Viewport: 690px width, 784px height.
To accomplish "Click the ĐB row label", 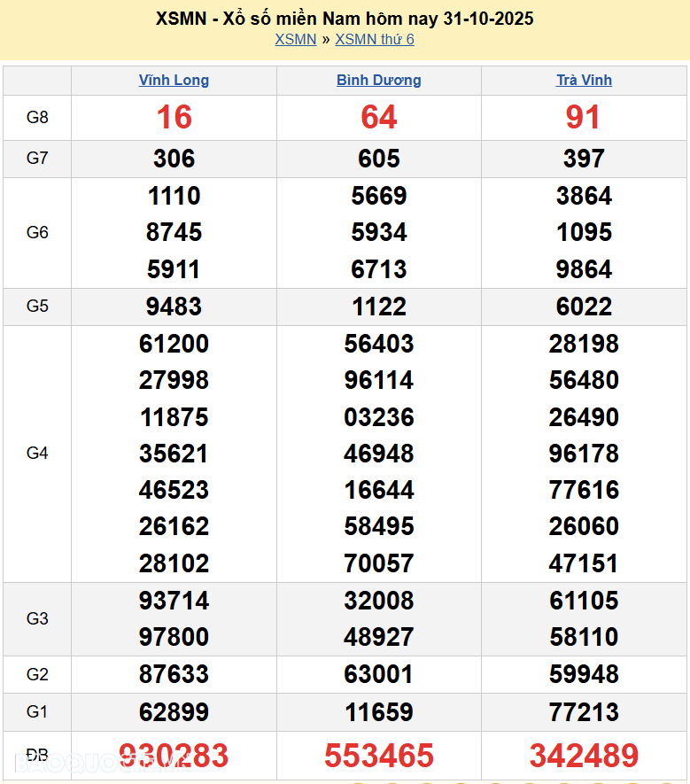I will coord(37,756).
